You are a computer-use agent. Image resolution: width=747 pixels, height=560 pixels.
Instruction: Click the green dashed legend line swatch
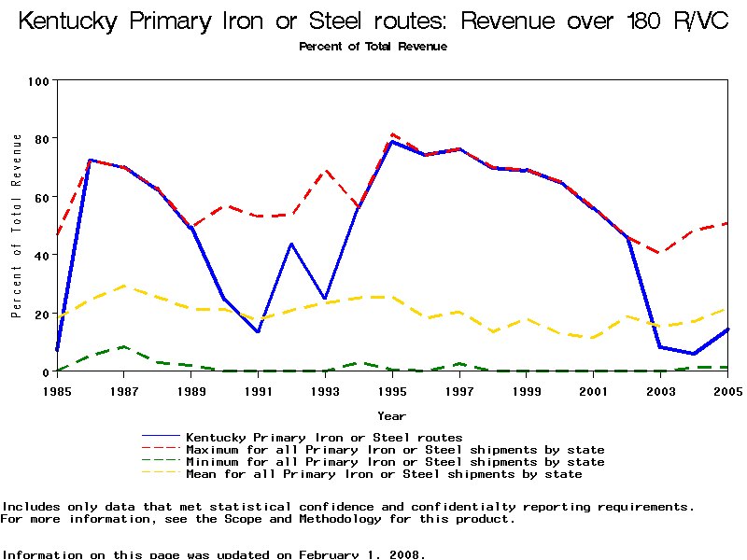click(162, 462)
